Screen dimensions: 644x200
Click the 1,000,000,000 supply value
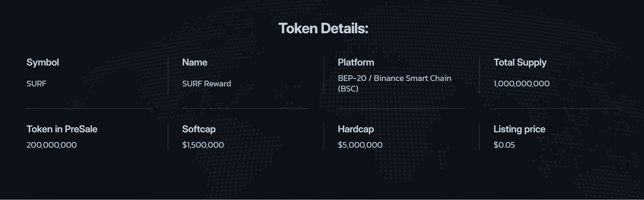(521, 84)
